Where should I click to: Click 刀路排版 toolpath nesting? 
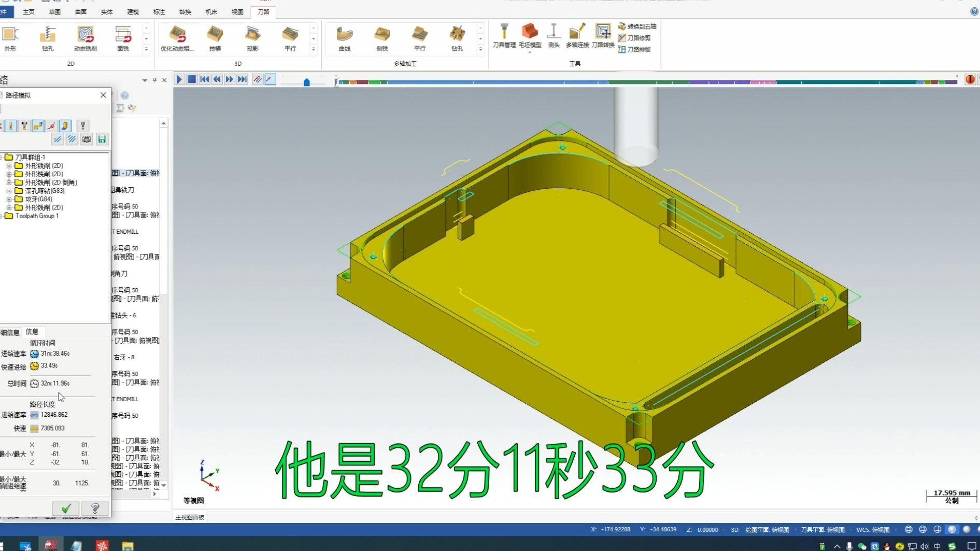coord(634,49)
